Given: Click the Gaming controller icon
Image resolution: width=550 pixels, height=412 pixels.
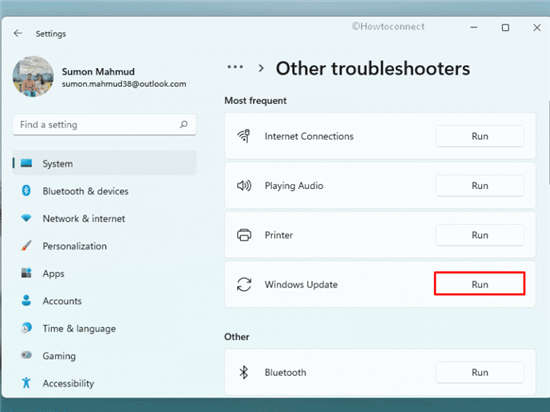Looking at the screenshot, I should [x=26, y=355].
